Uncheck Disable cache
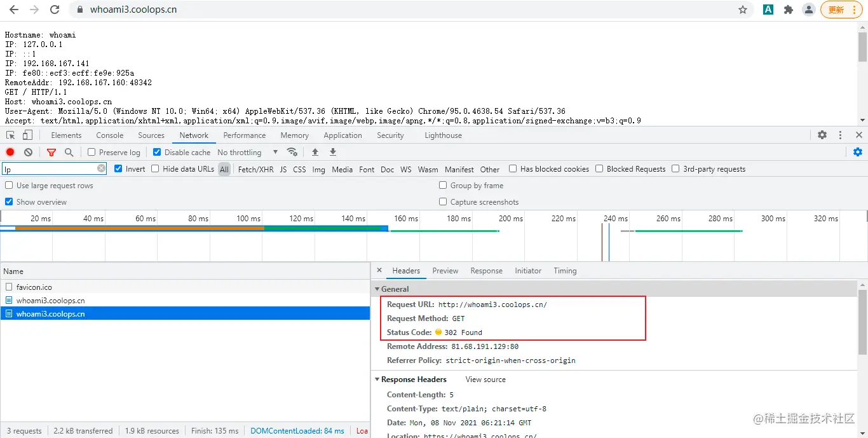The image size is (868, 438). [x=157, y=152]
